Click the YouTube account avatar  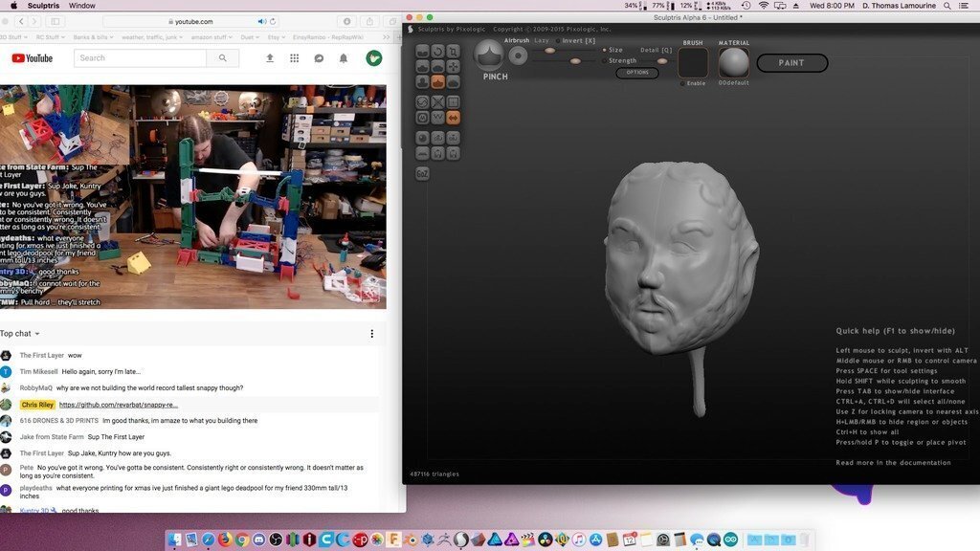pyautogui.click(x=374, y=58)
